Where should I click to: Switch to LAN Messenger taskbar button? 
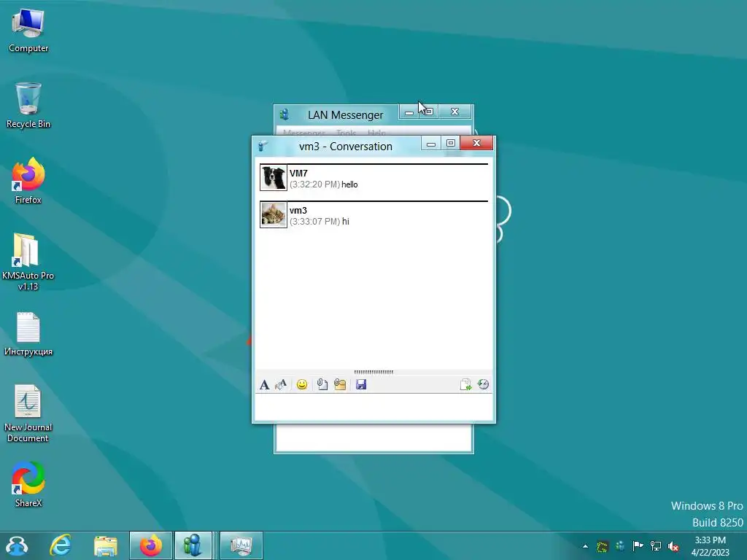click(193, 545)
